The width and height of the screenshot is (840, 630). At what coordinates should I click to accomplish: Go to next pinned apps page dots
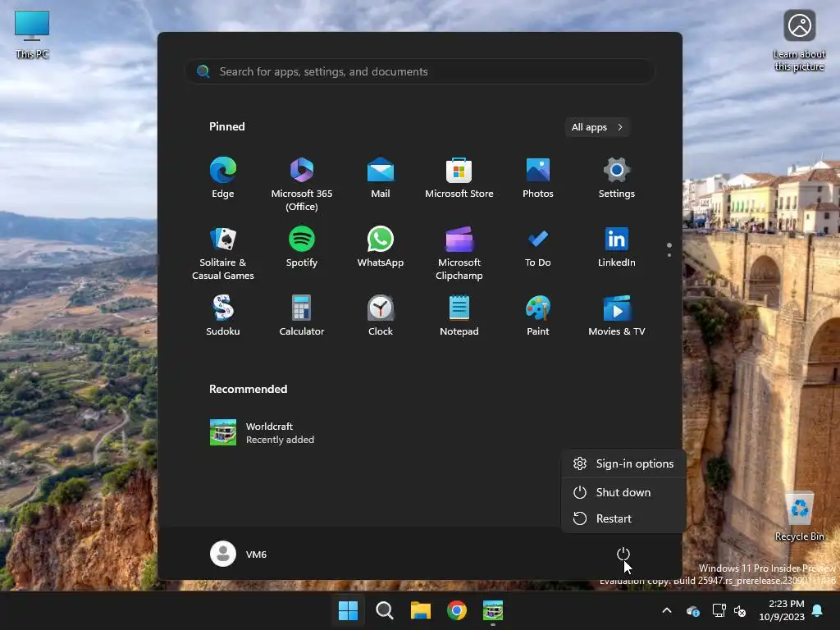669,255
